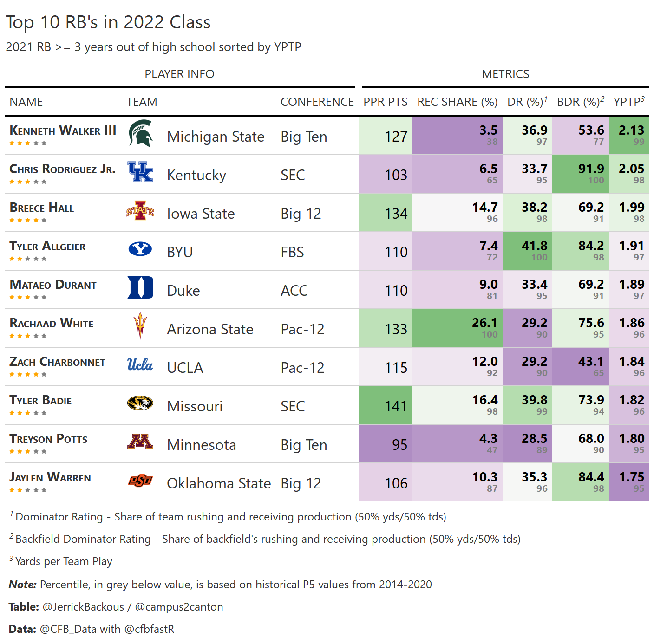Click Chris Rodriguez Jr.'s 91.9 BDR cell
Screen dimensions: 654x644
point(581,174)
